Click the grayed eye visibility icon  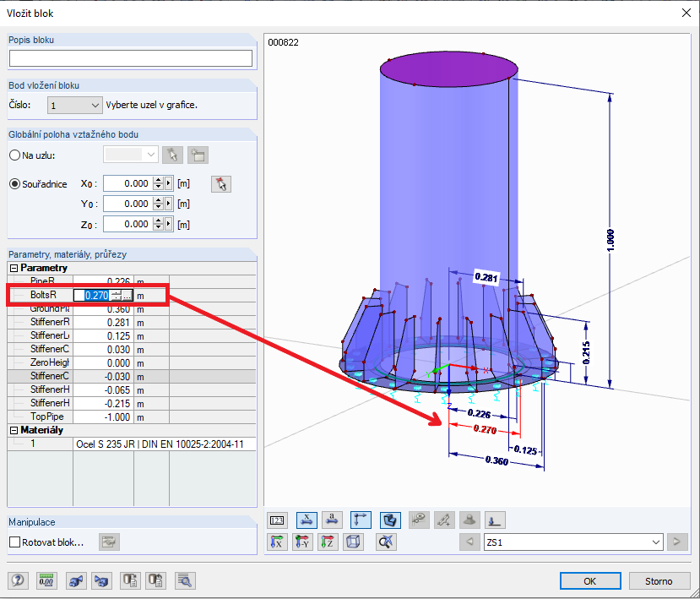pyautogui.click(x=419, y=520)
